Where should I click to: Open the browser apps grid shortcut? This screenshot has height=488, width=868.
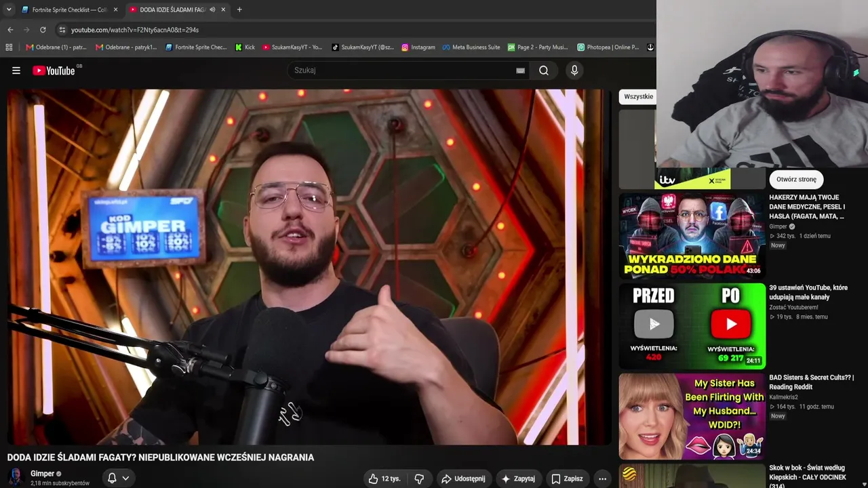[9, 47]
